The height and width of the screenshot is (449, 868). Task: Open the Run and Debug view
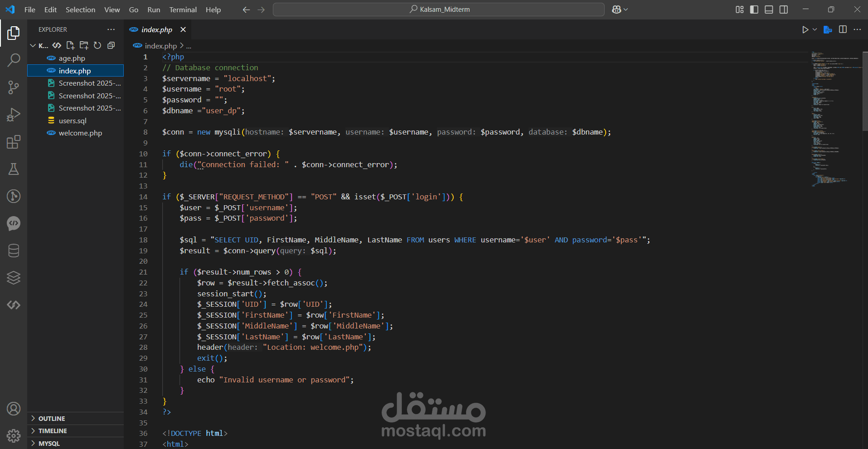pyautogui.click(x=14, y=115)
